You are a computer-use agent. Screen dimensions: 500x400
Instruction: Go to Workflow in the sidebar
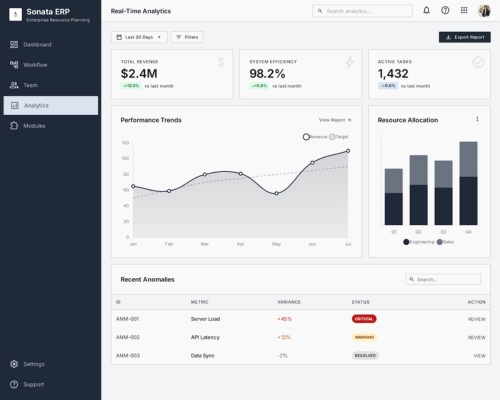coord(51,65)
